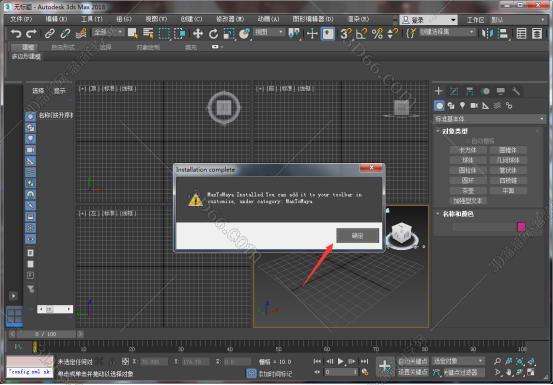Switch to the Modify panel tab icon
This screenshot has width=553, height=385.
(x=454, y=91)
